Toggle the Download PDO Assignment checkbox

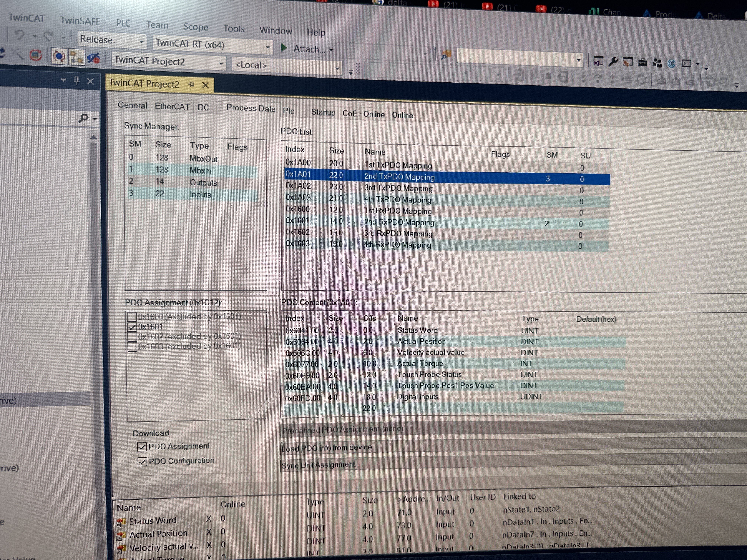click(x=142, y=447)
